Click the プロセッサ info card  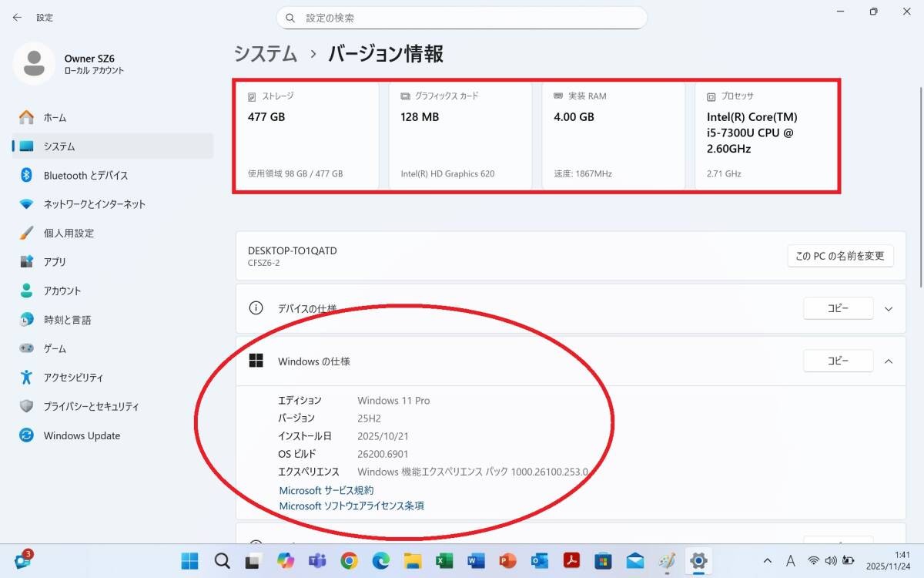click(x=766, y=136)
